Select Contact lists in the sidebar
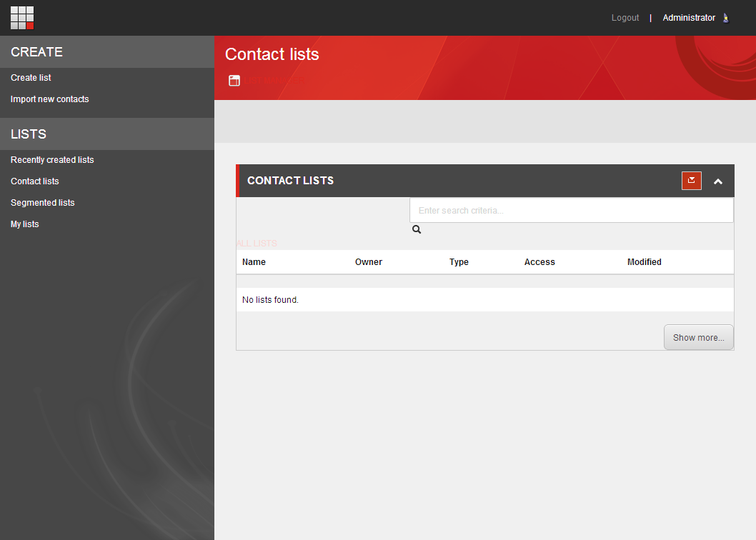Image resolution: width=756 pixels, height=540 pixels. pyautogui.click(x=34, y=181)
